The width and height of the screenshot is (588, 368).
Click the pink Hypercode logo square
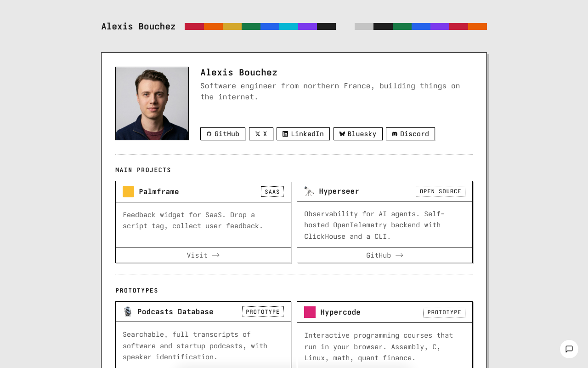(310, 312)
